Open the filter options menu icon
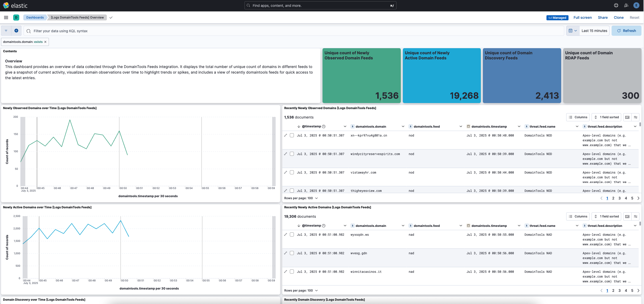 pyautogui.click(x=6, y=31)
